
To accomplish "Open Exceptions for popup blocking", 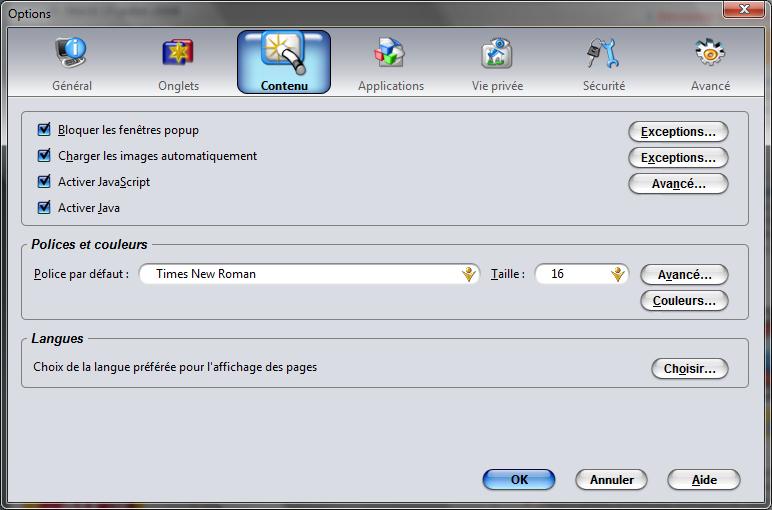I will tap(678, 132).
